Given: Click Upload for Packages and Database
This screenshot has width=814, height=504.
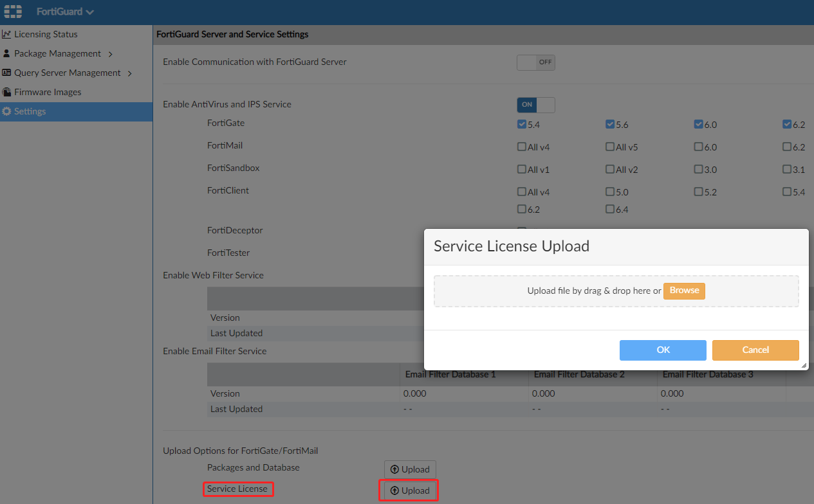Looking at the screenshot, I should [410, 469].
